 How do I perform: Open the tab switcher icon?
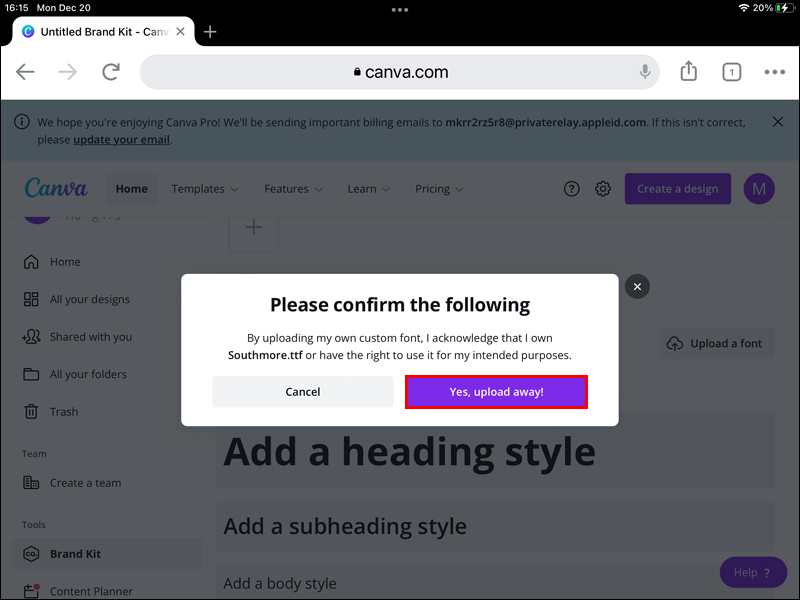[732, 72]
